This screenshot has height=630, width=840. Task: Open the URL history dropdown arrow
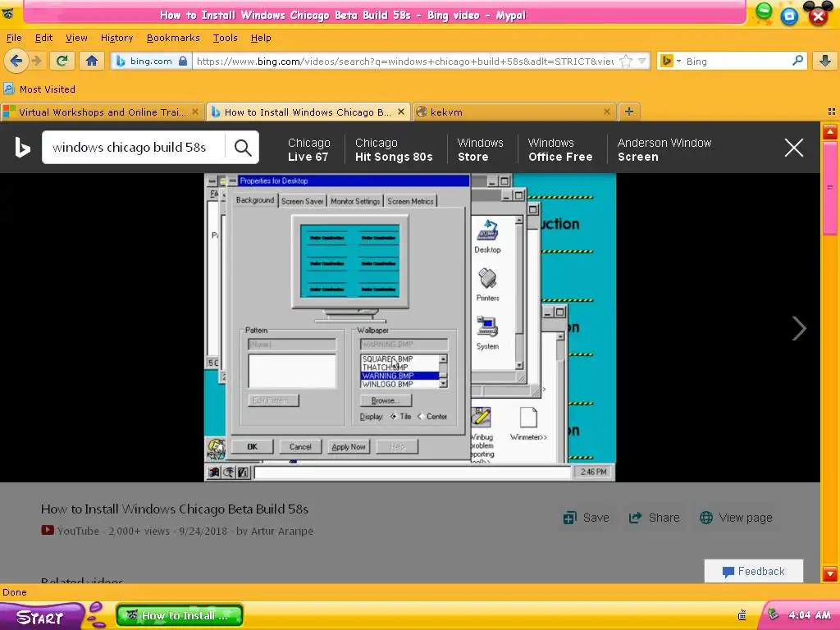coord(641,61)
